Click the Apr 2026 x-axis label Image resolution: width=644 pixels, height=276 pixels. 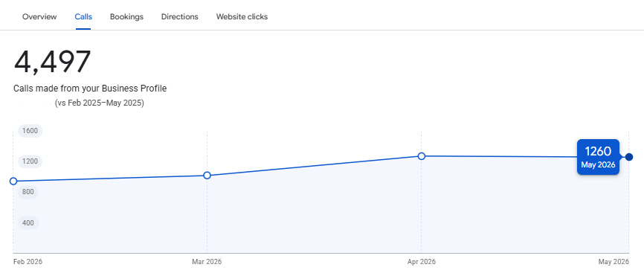422,262
